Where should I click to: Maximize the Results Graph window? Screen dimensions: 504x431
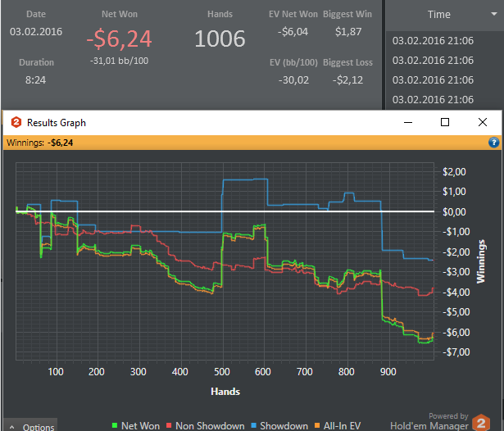(445, 122)
